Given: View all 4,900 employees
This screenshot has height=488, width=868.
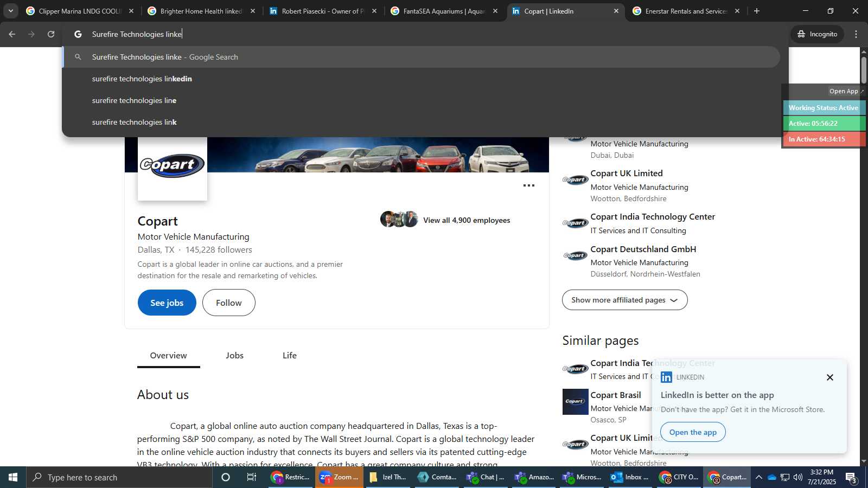Looking at the screenshot, I should click(x=467, y=220).
